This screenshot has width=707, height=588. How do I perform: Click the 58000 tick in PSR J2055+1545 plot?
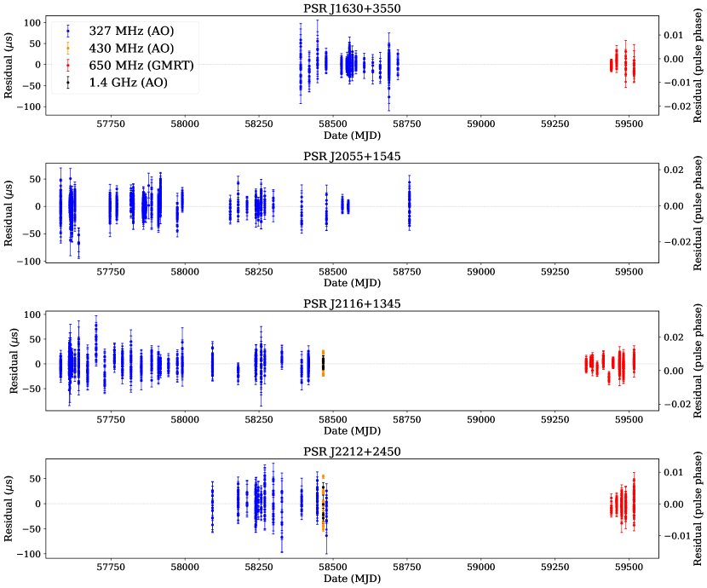185,272
